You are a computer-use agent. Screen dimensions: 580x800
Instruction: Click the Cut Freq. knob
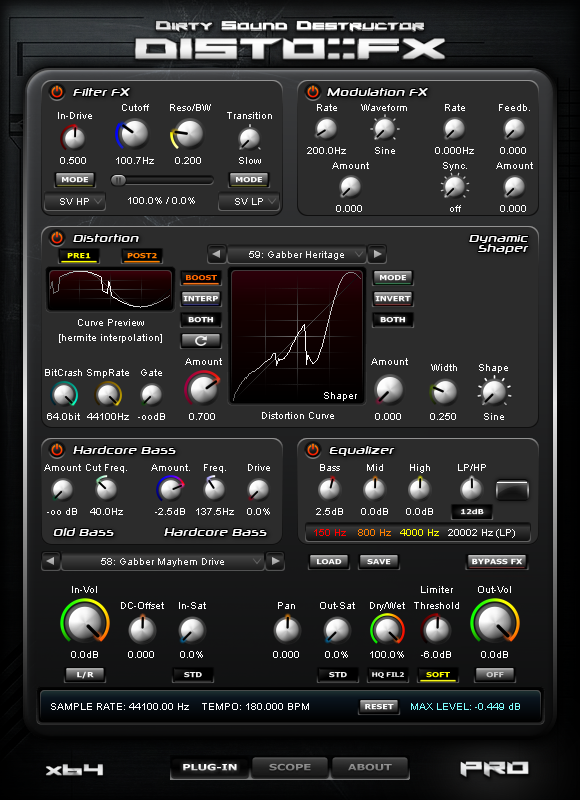106,489
